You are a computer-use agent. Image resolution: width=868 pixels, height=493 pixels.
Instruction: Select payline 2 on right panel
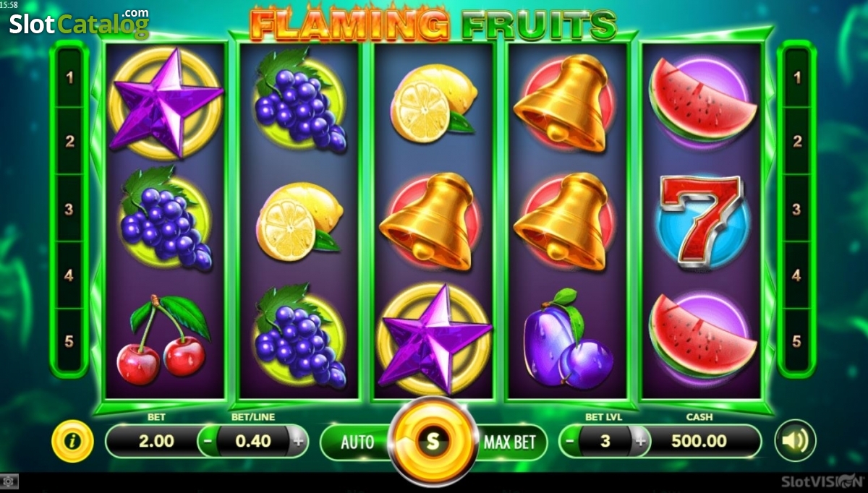click(797, 142)
